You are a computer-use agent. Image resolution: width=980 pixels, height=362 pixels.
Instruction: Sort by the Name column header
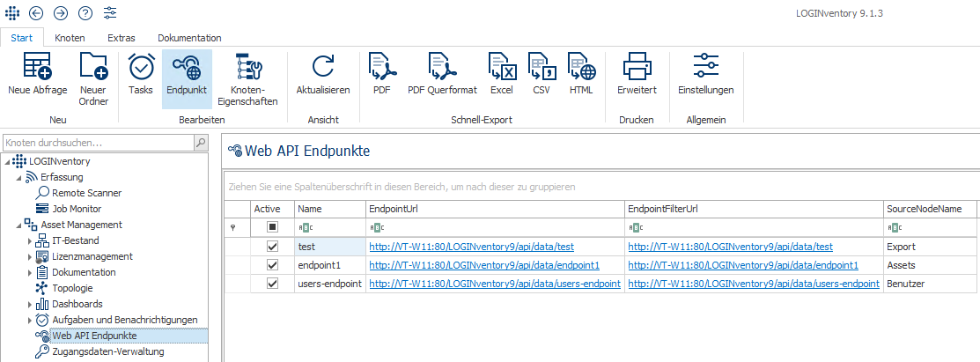(330, 209)
